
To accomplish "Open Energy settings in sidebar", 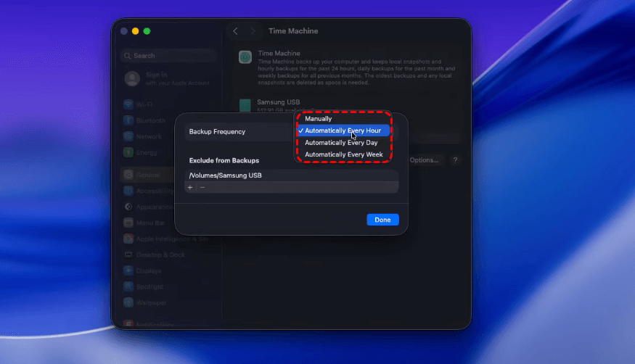I will tap(146, 152).
